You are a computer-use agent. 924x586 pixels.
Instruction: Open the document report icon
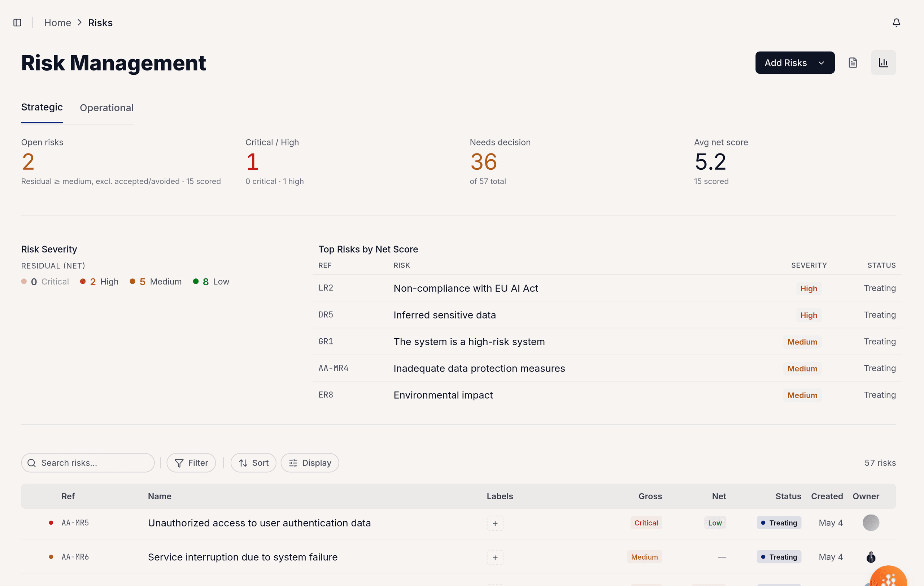853,62
